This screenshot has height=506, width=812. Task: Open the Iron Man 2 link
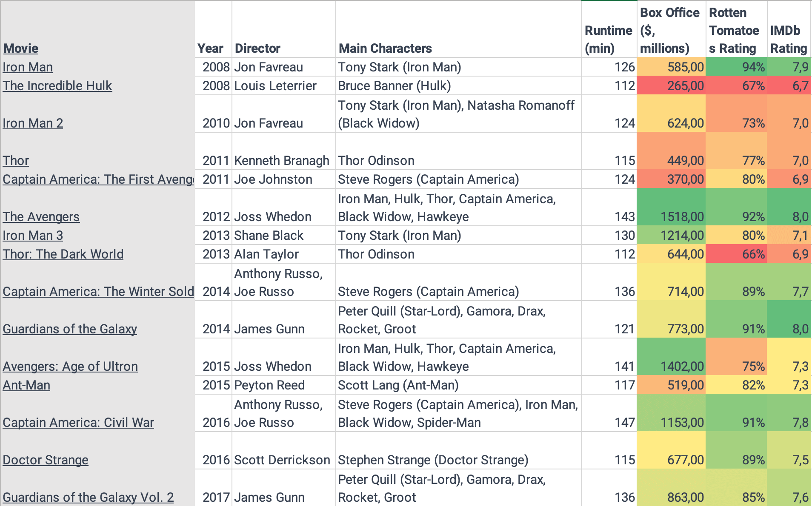(33, 123)
